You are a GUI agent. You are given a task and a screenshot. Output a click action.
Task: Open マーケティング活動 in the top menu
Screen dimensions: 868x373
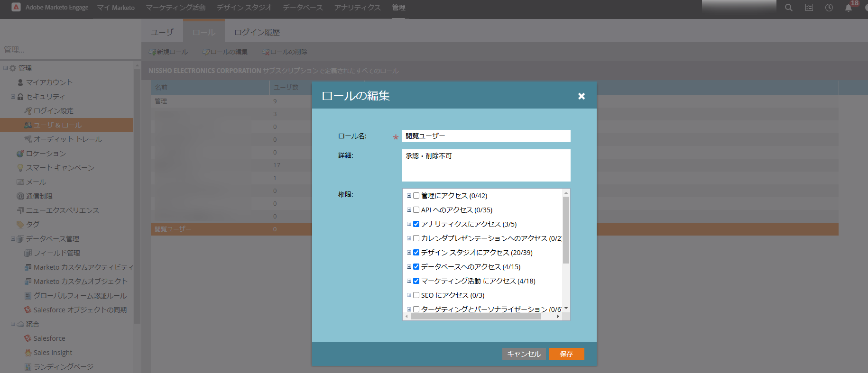175,8
